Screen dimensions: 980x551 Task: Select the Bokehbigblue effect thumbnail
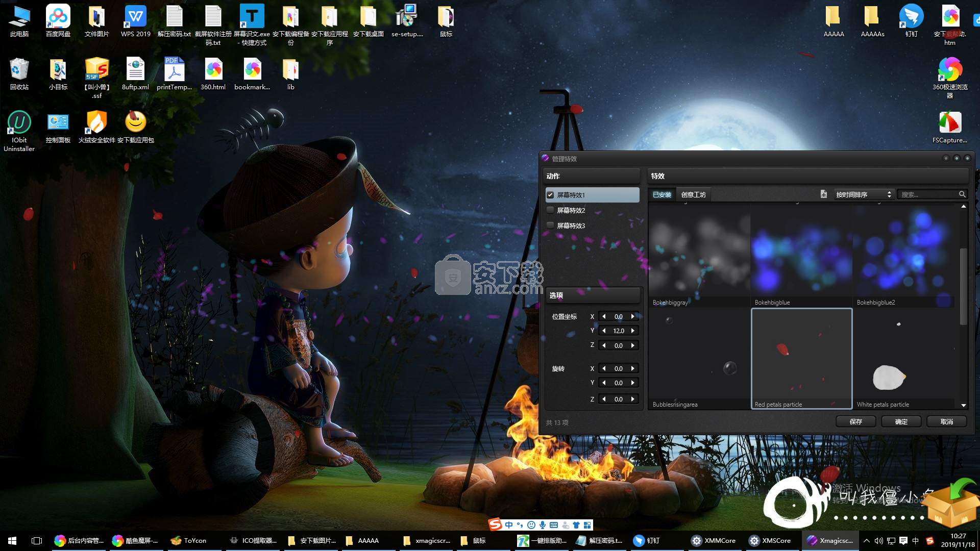(x=801, y=256)
